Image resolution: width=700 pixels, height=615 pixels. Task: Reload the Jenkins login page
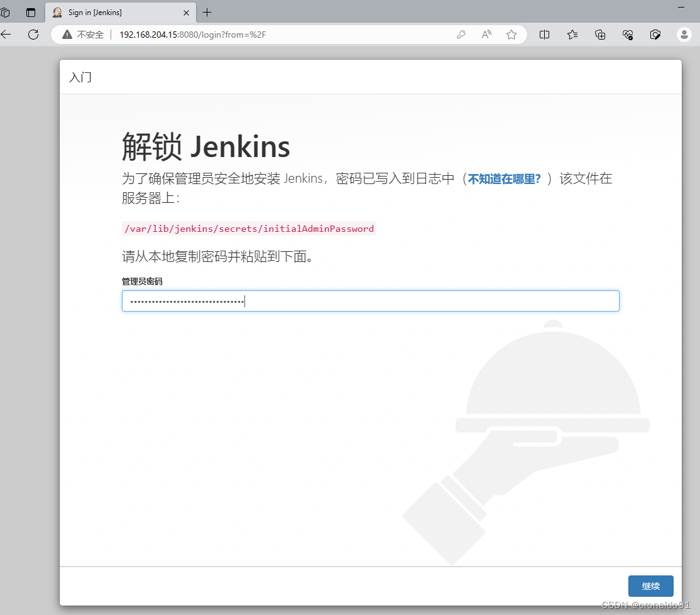point(33,35)
